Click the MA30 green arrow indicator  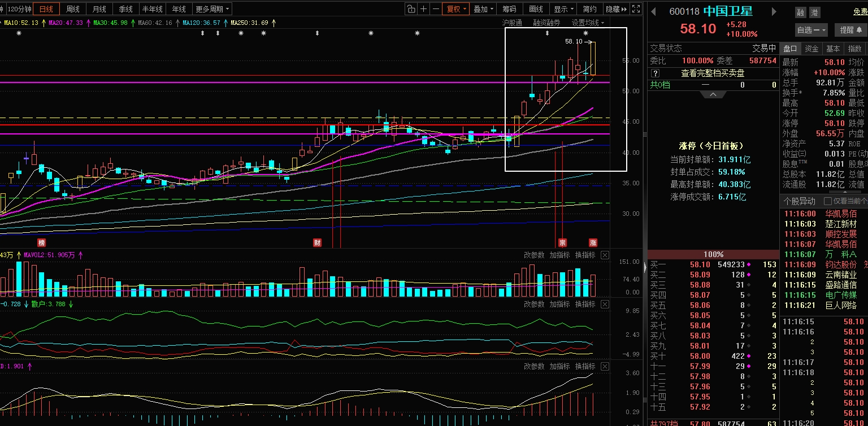(132, 23)
